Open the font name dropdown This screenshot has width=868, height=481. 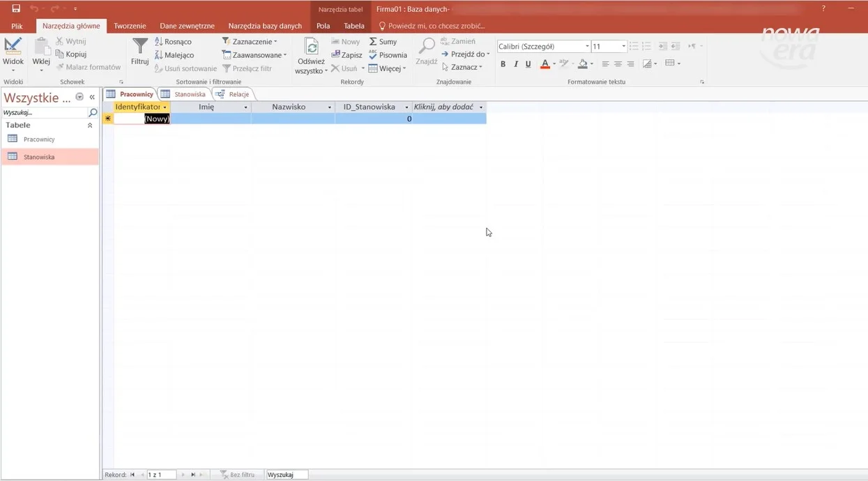coord(586,47)
